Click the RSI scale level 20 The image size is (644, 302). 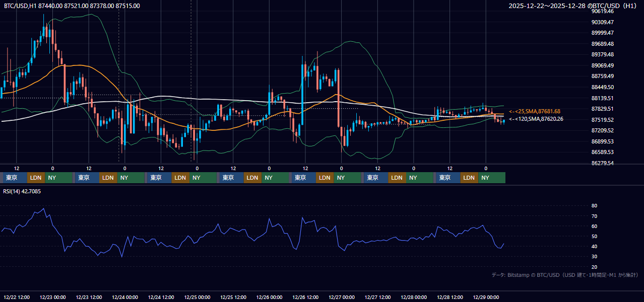point(594,267)
